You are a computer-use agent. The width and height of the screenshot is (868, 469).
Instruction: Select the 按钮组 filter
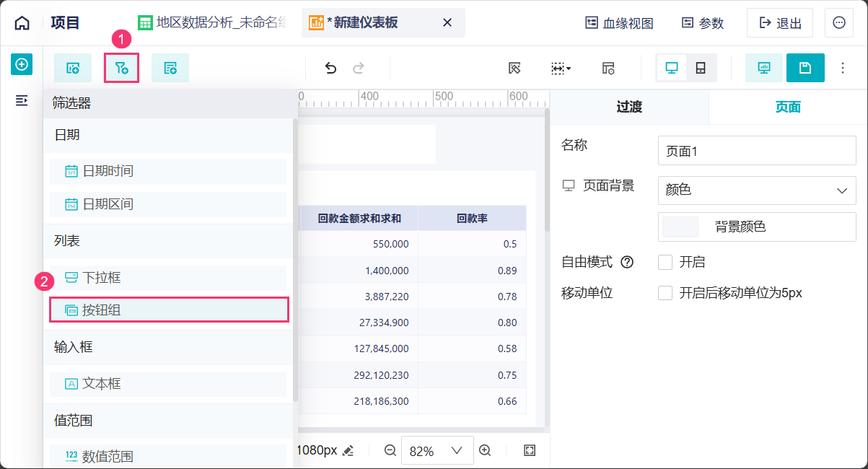[x=168, y=310]
